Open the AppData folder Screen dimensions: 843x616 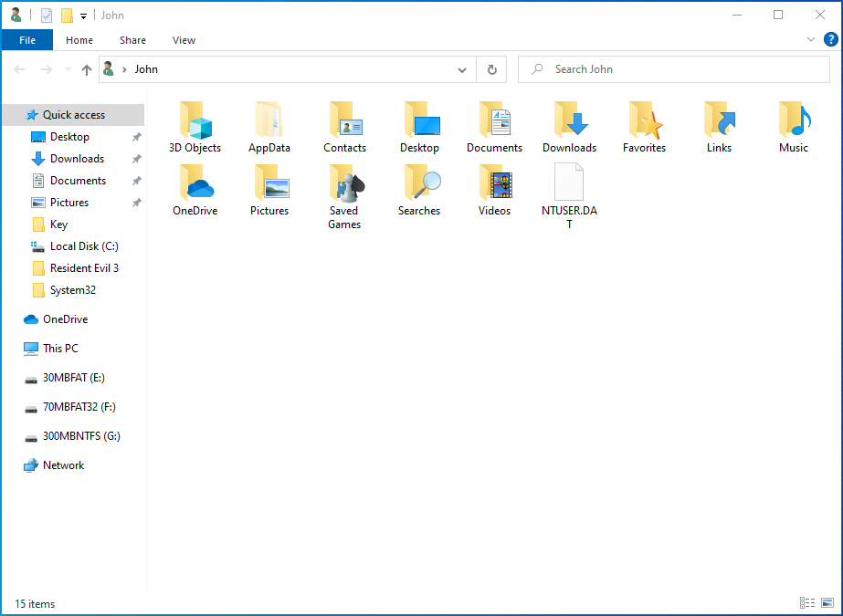click(269, 127)
